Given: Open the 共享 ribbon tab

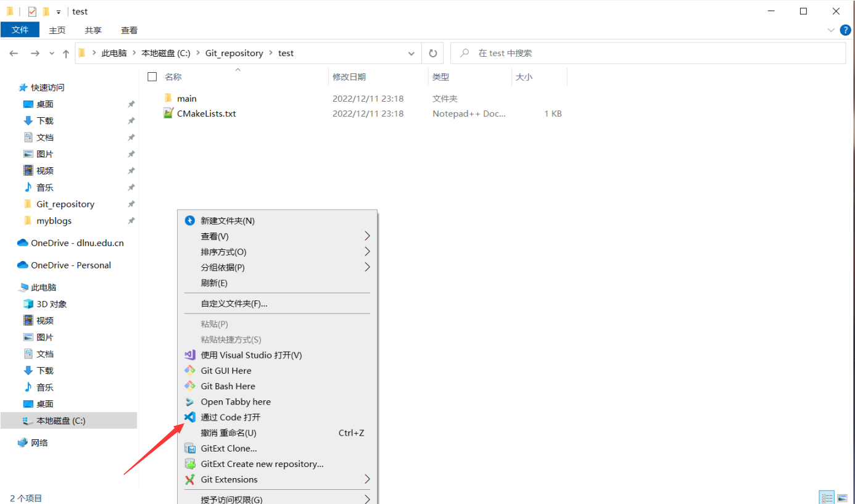Looking at the screenshot, I should (x=93, y=30).
